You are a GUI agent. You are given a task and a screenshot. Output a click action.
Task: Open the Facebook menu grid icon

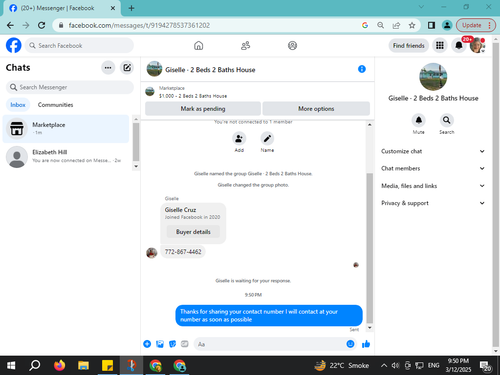click(x=440, y=45)
